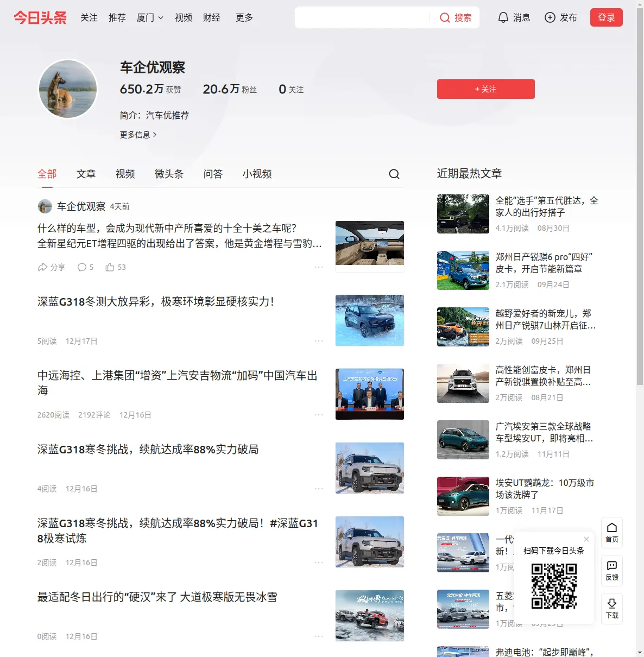
Task: Open the 今日头条 logo home link
Action: (x=40, y=18)
